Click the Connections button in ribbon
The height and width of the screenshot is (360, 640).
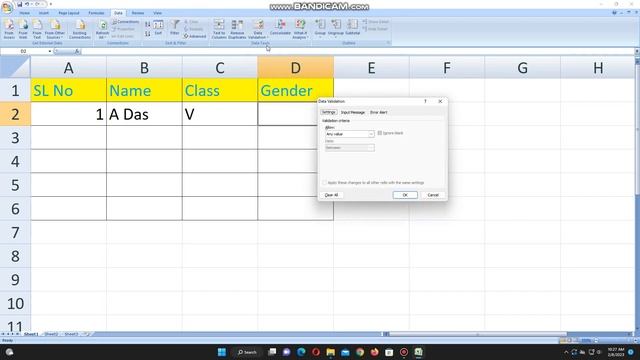pos(126,22)
